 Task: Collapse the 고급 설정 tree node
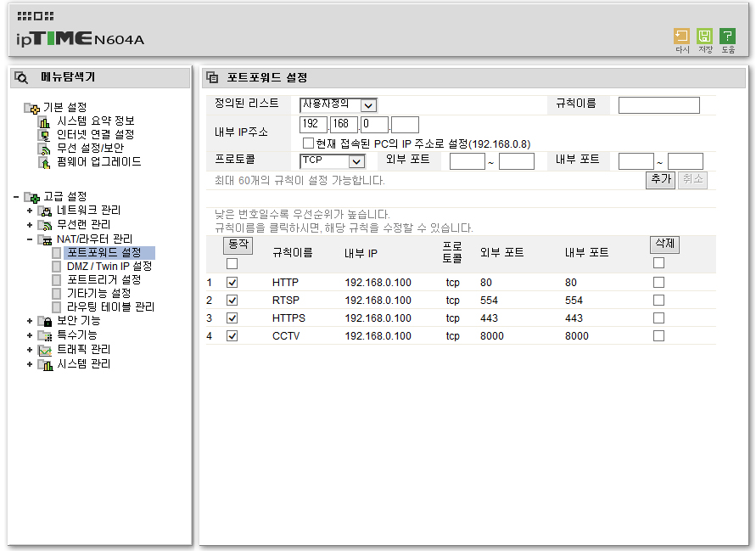coord(16,196)
